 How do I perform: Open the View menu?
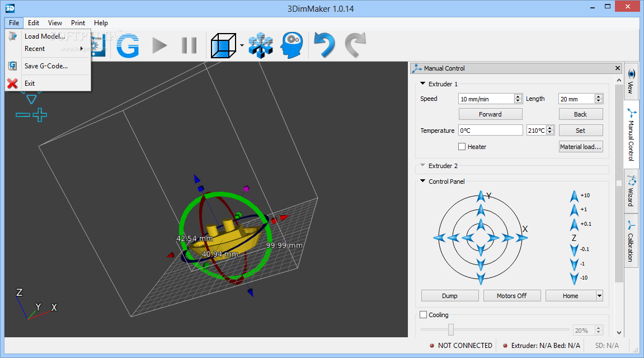55,23
